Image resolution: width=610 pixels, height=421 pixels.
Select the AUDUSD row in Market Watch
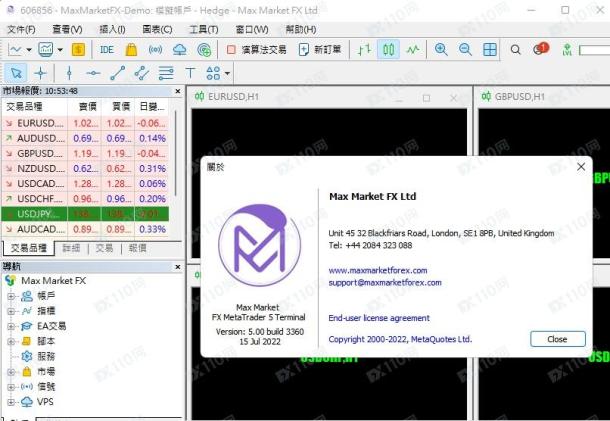coord(85,139)
